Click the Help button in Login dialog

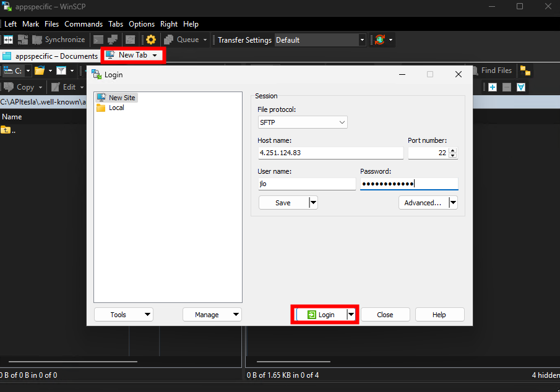[439, 315]
